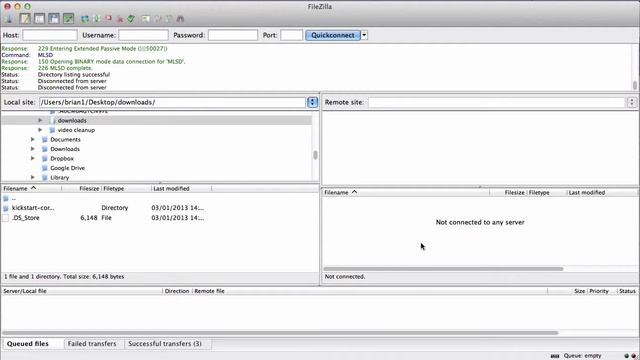Expand the Documents folder in tree
Screen dimensions: 640x360
33,139
